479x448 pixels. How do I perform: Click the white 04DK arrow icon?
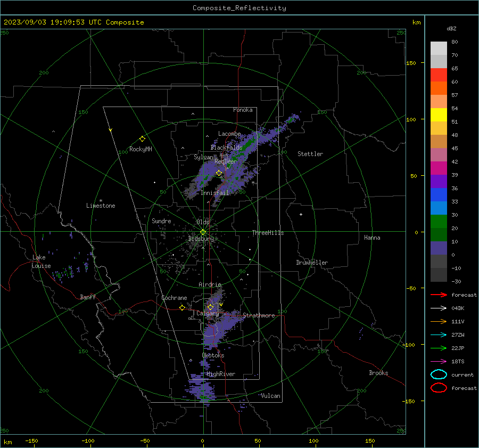point(439,308)
